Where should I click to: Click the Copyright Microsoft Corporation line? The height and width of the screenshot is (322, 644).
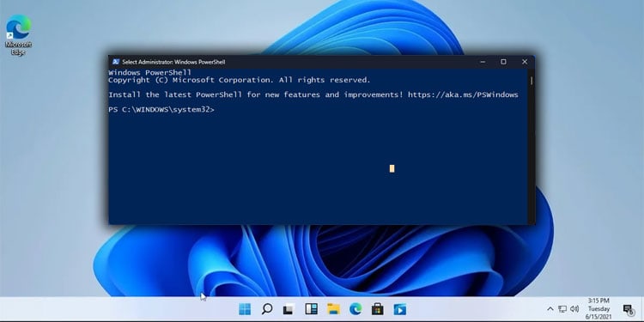pyautogui.click(x=240, y=80)
